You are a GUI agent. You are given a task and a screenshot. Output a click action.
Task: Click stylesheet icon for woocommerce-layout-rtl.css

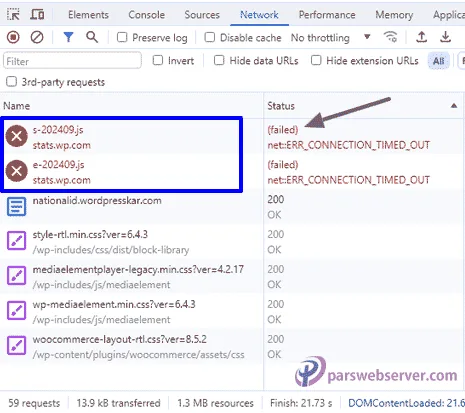pyautogui.click(x=16, y=345)
